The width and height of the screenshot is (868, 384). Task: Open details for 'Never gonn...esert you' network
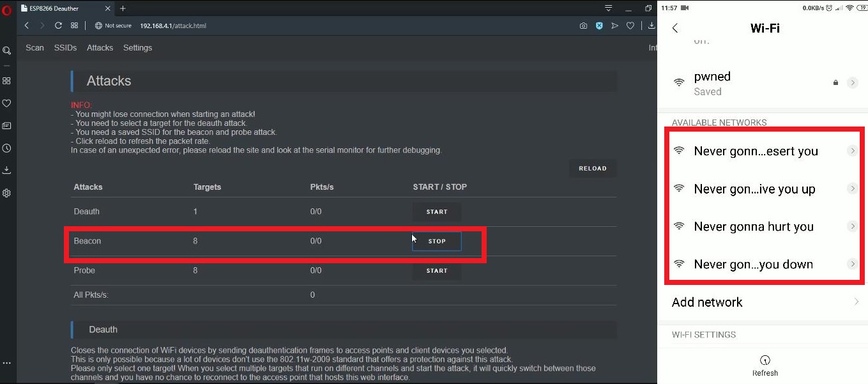click(x=852, y=151)
